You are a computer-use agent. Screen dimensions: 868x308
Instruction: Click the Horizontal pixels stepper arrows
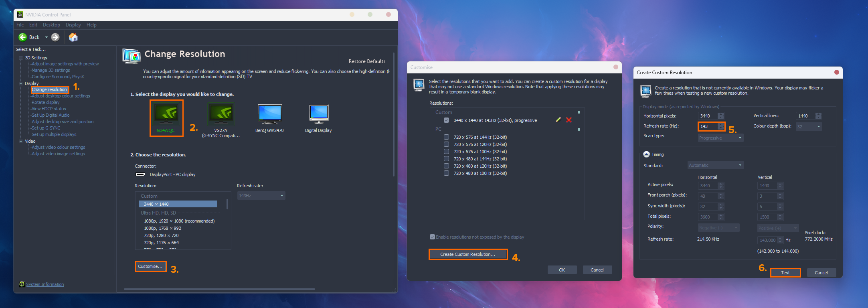(721, 116)
